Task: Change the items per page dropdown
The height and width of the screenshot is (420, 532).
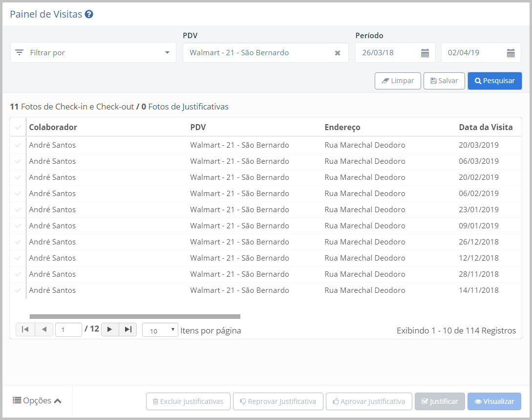Action: pyautogui.click(x=160, y=330)
